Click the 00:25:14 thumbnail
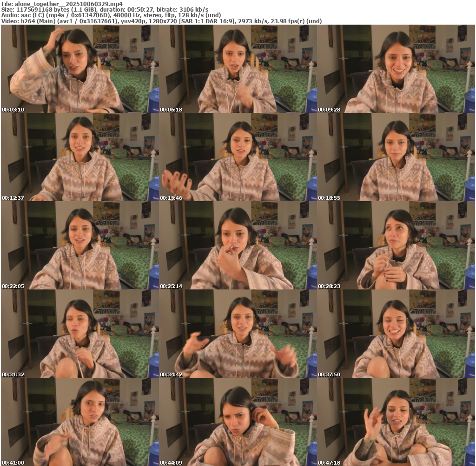The width and height of the screenshot is (476, 466). [x=238, y=245]
